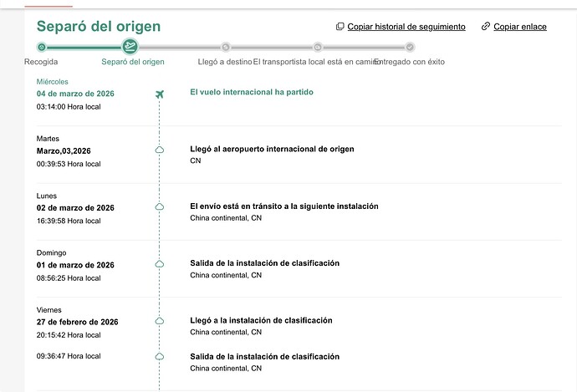
Task: Click the local carrier on-the-way step icon
Action: point(318,47)
